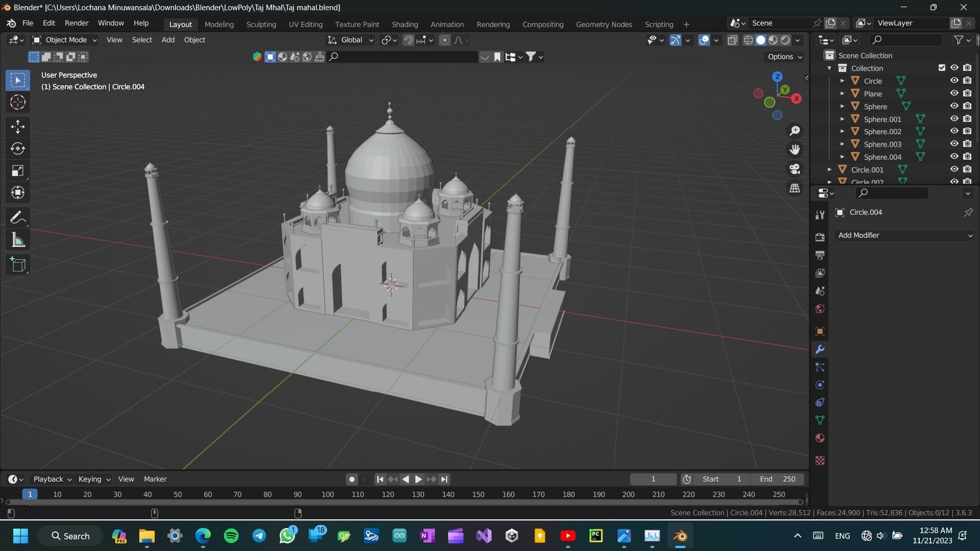
Task: Select the Cursor tool in the toolbar
Action: pos(18,103)
